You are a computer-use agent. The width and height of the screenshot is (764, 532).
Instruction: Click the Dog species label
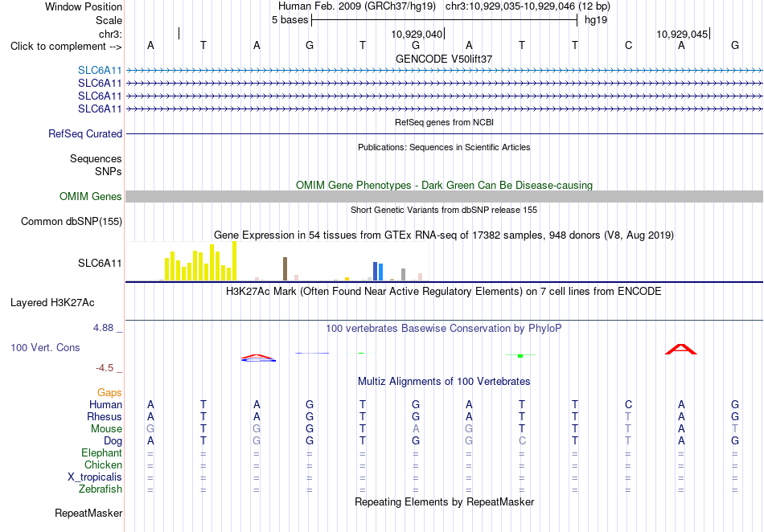[113, 441]
